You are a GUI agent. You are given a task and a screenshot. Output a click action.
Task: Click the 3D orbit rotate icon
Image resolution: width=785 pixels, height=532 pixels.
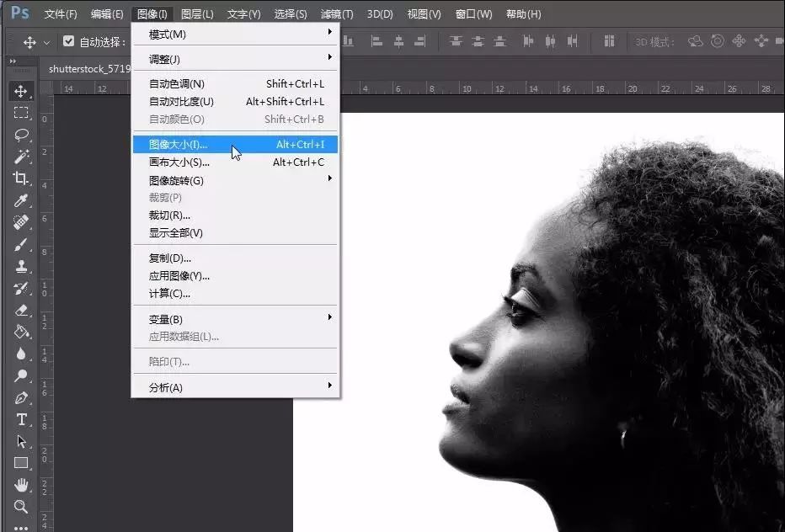pyautogui.click(x=696, y=41)
